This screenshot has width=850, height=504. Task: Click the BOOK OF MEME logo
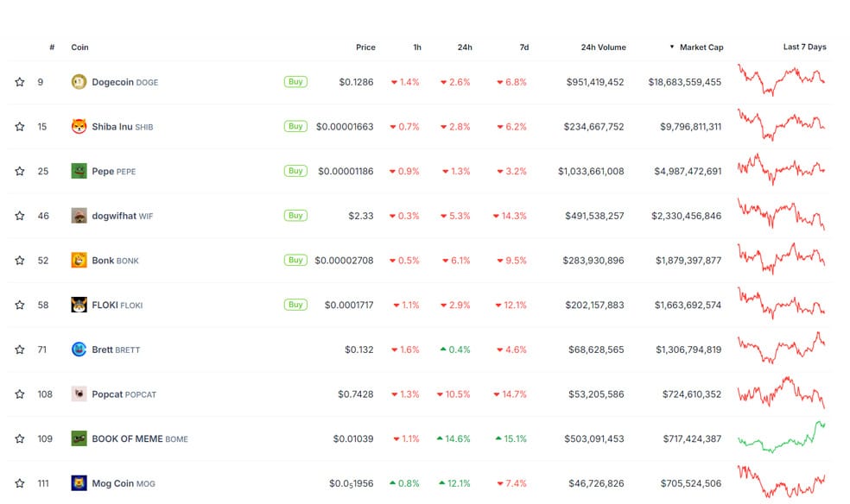[x=79, y=438]
